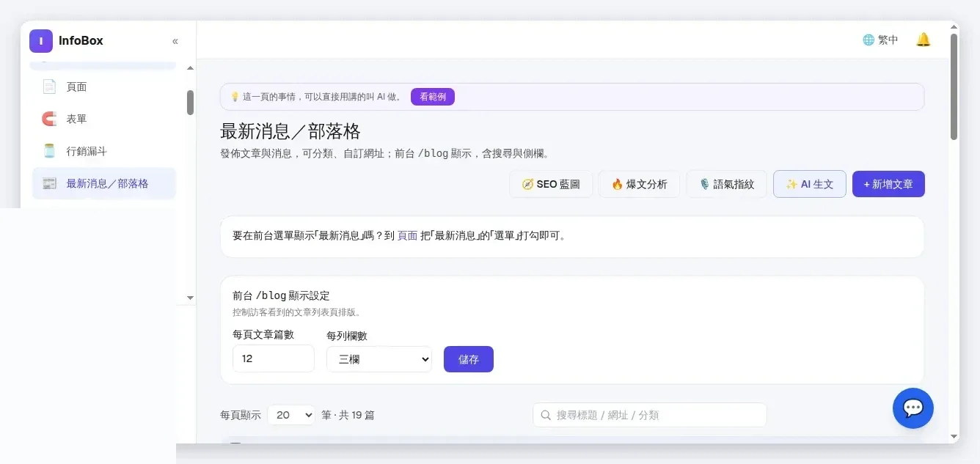Open the 語氣指紋 button
The height and width of the screenshot is (464, 980).
click(x=726, y=184)
